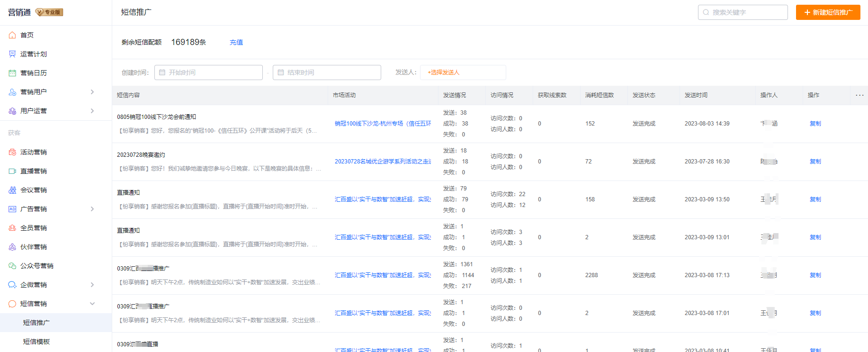Click SMS title 0805销冠100线下沙龙会前通知

[x=156, y=117]
